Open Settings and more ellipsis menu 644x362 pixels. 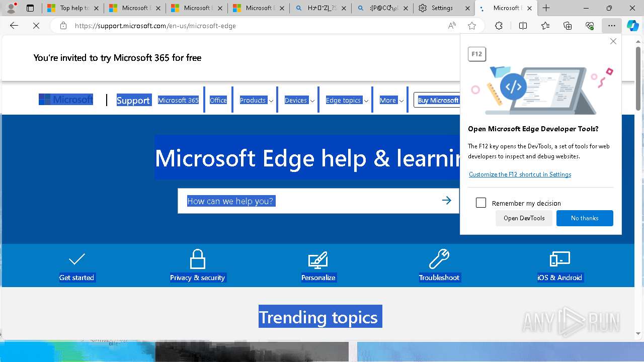pyautogui.click(x=611, y=26)
